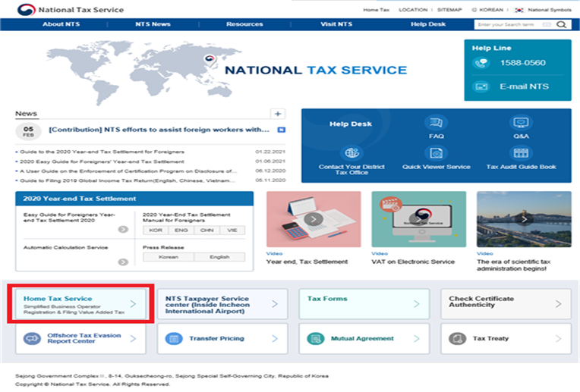580x392 pixels.
Task: Open the NTS News menu
Action: [153, 24]
